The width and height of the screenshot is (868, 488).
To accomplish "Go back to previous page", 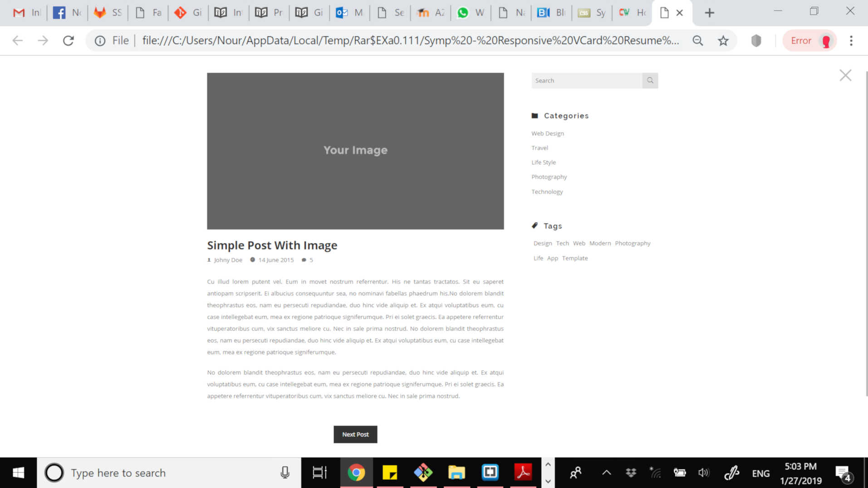I will [x=17, y=40].
